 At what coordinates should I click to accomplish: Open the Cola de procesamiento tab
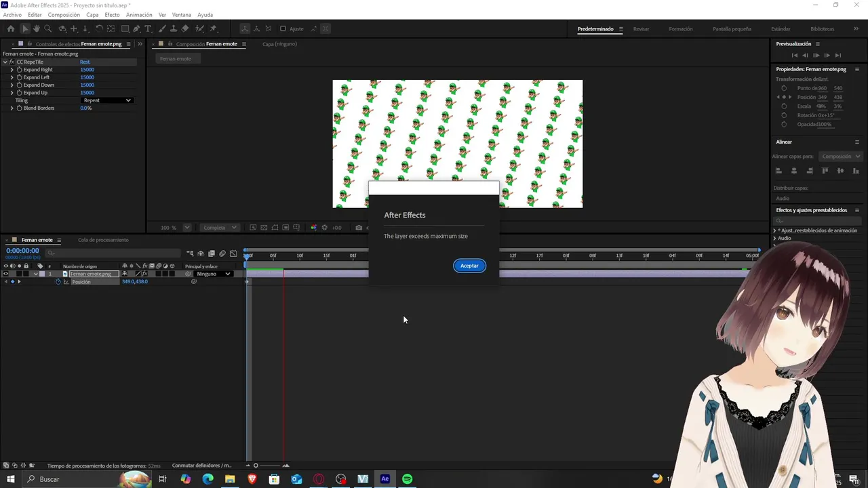(103, 240)
